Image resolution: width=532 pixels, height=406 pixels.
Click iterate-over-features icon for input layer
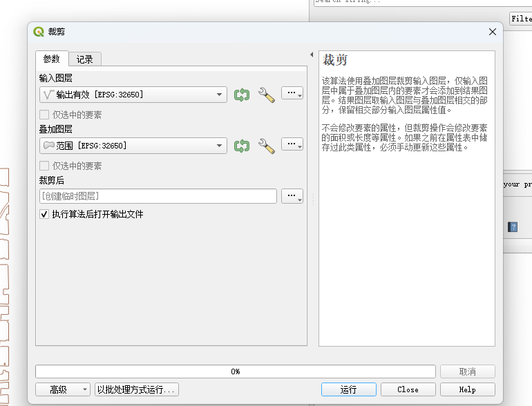(x=241, y=95)
